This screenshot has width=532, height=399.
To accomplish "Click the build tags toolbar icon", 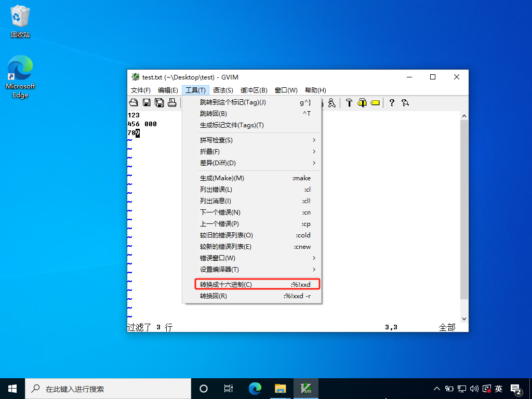I will click(x=362, y=102).
